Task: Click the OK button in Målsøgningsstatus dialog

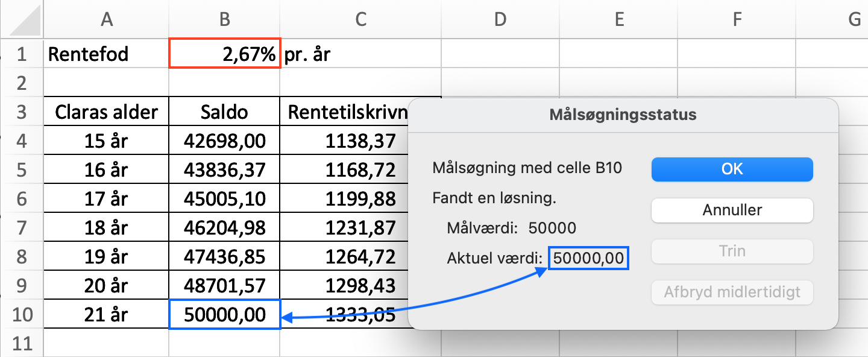Action: 732,169
